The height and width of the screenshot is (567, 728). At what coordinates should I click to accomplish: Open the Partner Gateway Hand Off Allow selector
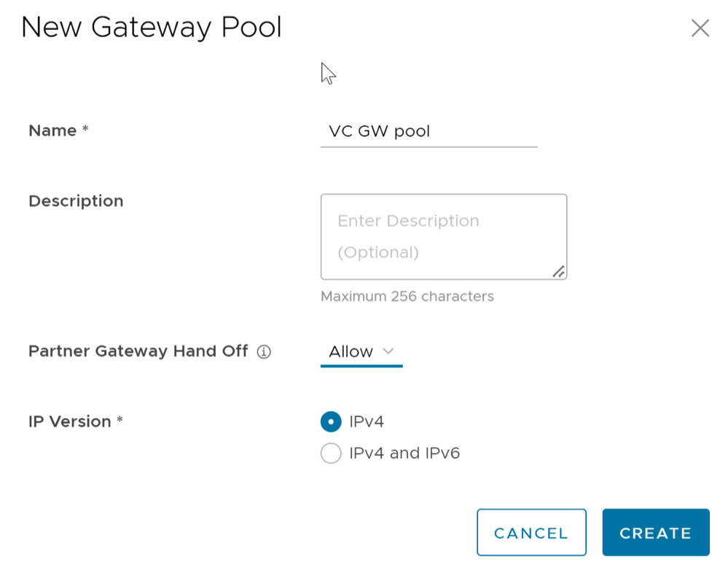point(361,351)
